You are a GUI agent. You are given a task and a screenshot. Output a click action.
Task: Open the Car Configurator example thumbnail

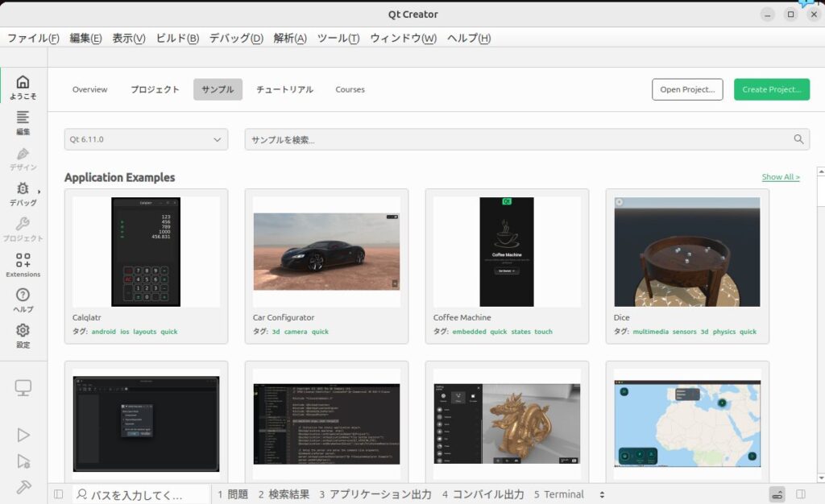[326, 252]
